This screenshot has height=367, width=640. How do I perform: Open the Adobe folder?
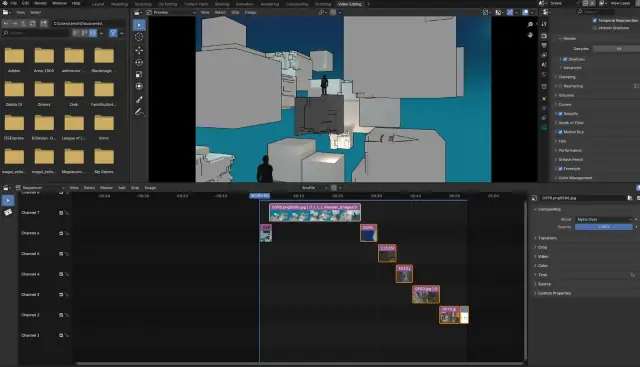[x=14, y=60]
